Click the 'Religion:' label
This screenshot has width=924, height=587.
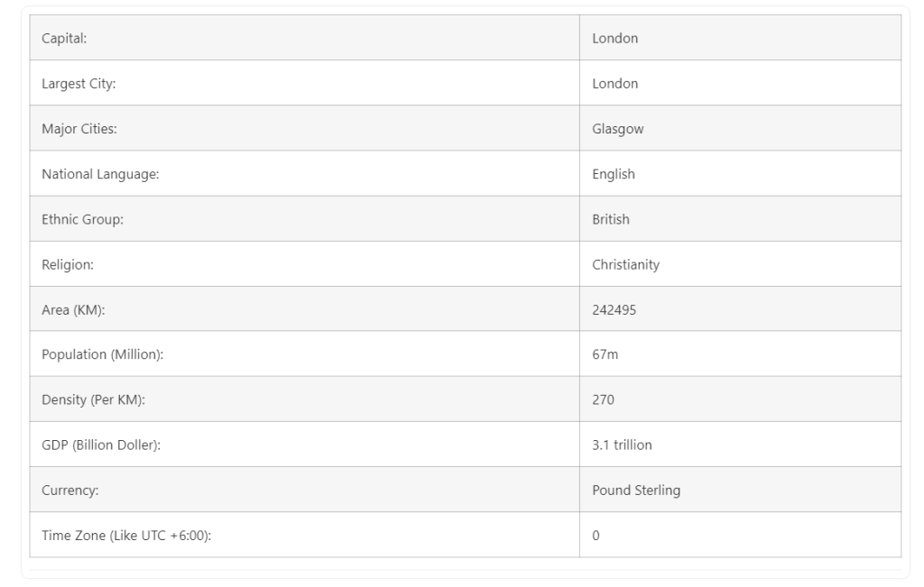pyautogui.click(x=67, y=265)
